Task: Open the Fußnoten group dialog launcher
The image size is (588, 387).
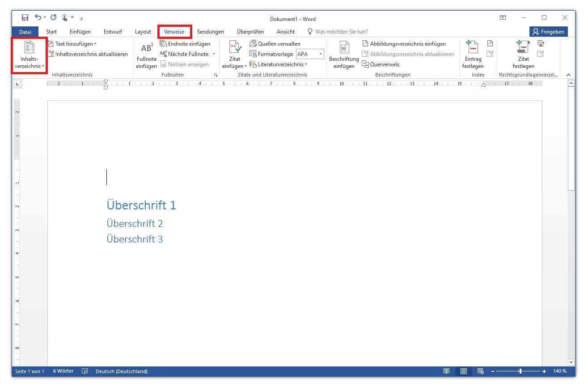Action: [x=216, y=75]
